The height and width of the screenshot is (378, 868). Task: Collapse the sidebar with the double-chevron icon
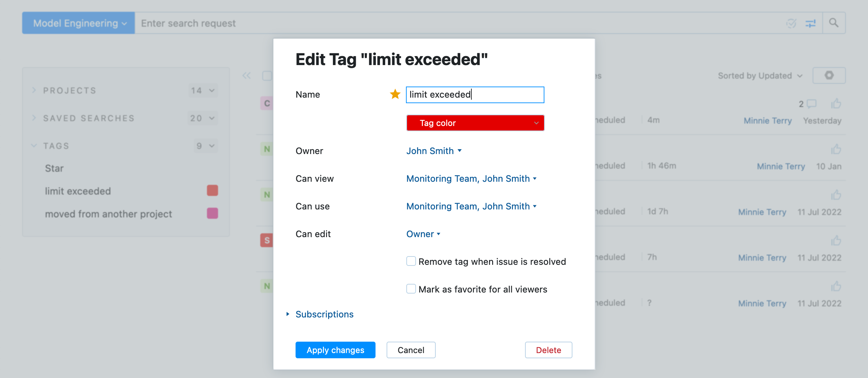[x=246, y=75]
